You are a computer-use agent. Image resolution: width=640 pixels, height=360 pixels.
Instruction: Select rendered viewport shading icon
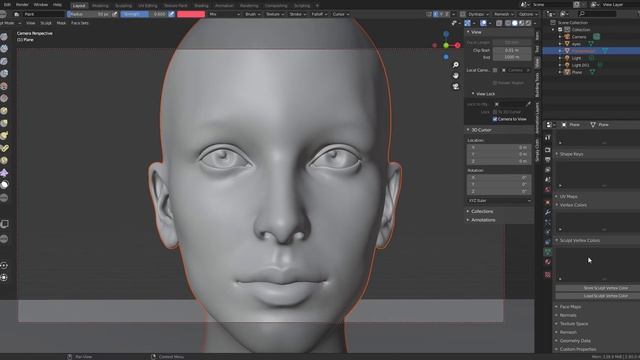pyautogui.click(x=529, y=23)
